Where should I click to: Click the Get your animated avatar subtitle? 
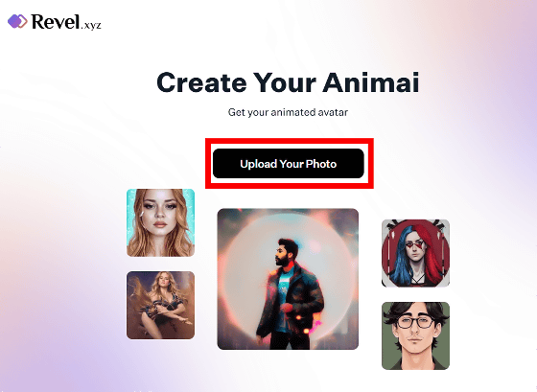pos(288,112)
